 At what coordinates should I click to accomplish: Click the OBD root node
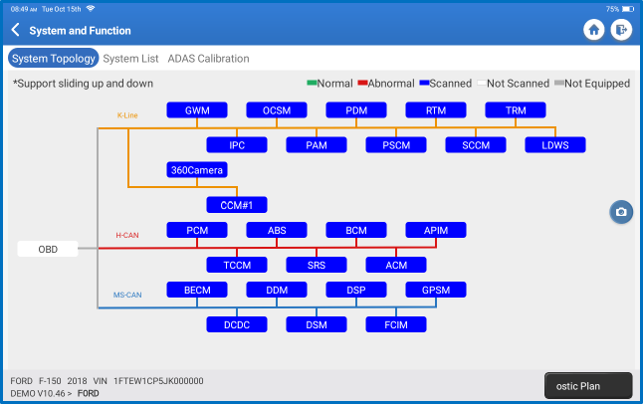[47, 249]
